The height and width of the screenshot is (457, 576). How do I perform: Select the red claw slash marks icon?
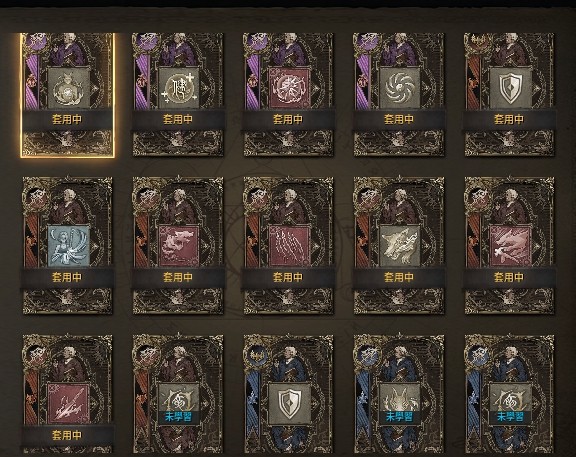[289, 246]
